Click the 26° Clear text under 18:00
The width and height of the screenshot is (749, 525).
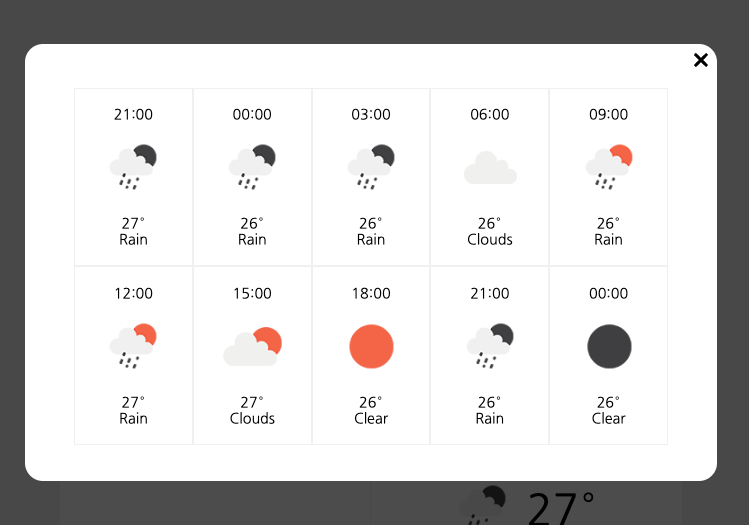[371, 410]
